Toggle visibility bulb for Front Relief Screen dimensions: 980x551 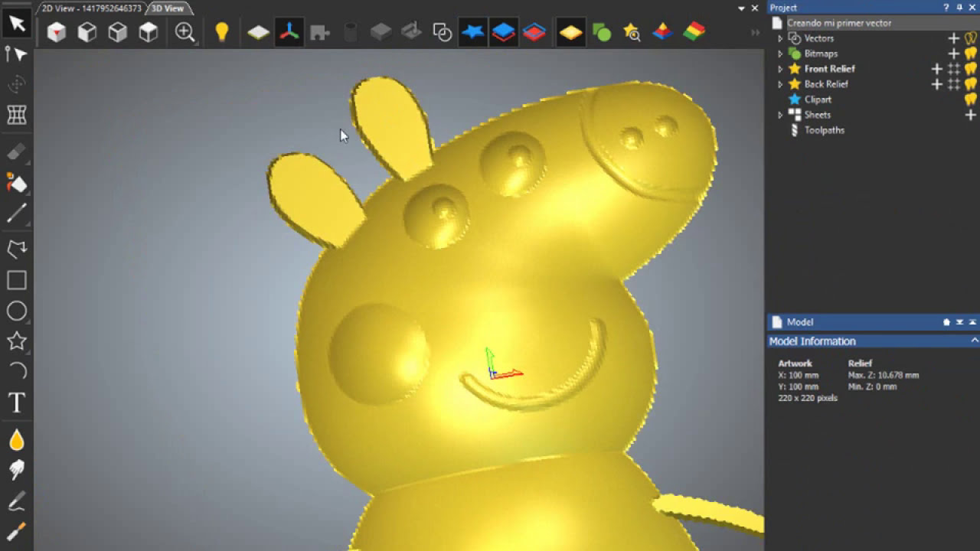click(971, 69)
